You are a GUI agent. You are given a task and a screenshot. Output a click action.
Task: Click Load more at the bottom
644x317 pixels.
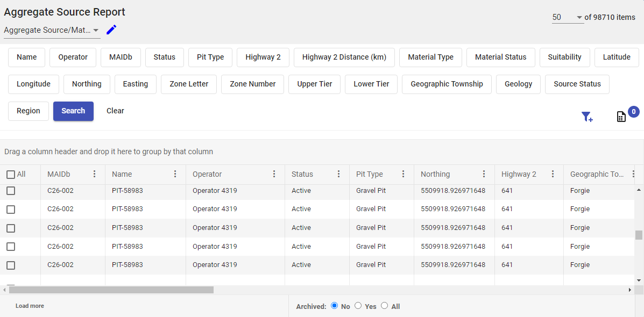30,306
